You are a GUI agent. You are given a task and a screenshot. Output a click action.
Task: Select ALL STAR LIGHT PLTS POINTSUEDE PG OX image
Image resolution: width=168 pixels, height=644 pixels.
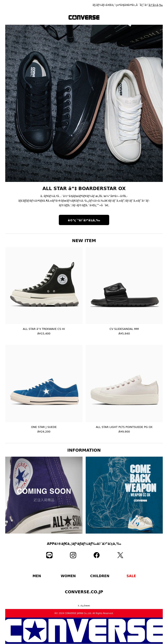(x=124, y=384)
